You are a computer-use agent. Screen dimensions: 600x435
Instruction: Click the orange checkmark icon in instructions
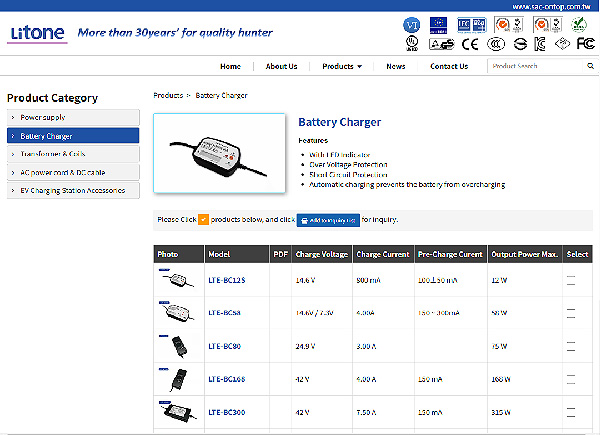203,219
